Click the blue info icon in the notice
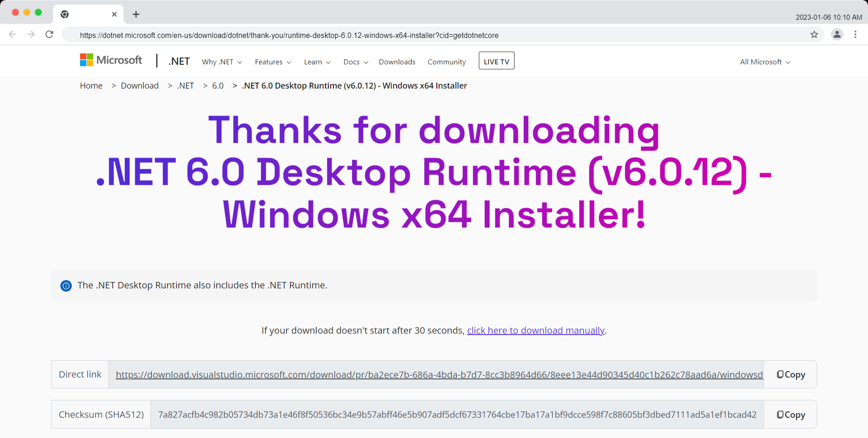This screenshot has width=868, height=438. [66, 286]
